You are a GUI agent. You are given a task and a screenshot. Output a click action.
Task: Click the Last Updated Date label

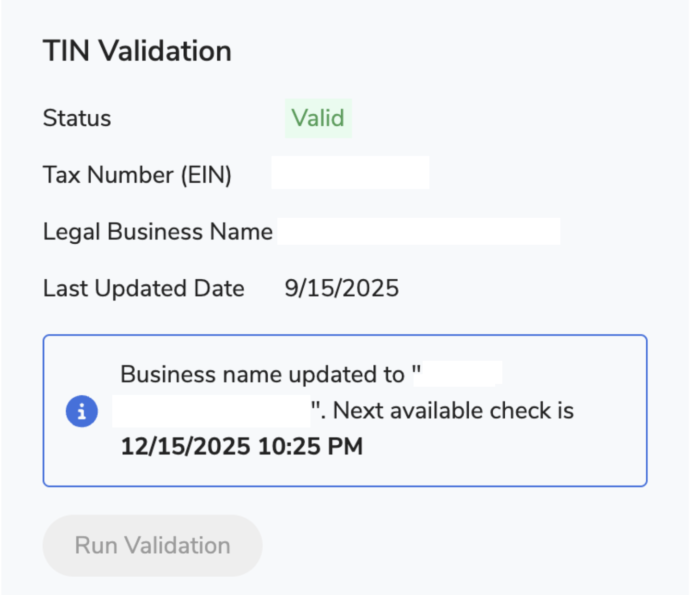click(x=143, y=288)
